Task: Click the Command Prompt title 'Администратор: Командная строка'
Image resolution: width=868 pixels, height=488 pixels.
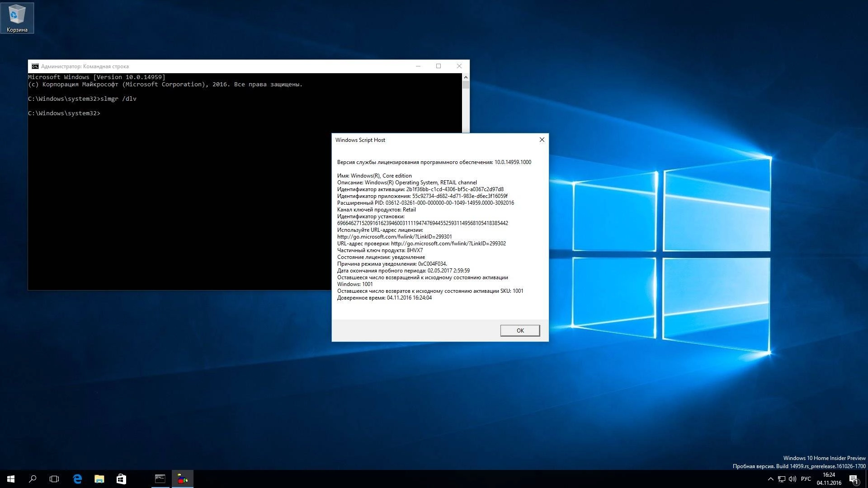Action: (85, 66)
